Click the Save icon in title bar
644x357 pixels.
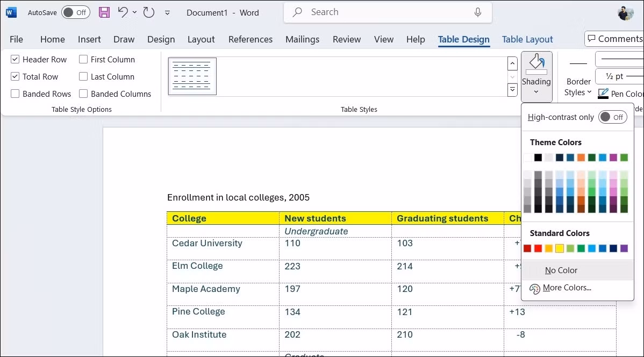pyautogui.click(x=104, y=12)
